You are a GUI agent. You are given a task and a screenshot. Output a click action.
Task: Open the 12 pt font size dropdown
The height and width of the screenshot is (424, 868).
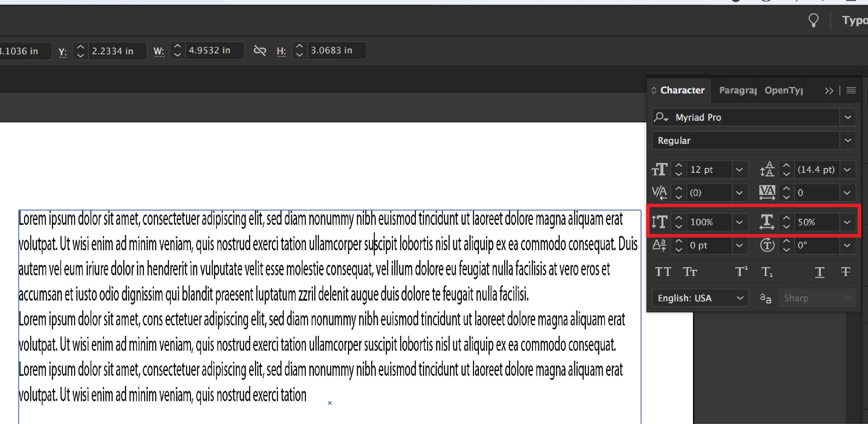pyautogui.click(x=739, y=170)
